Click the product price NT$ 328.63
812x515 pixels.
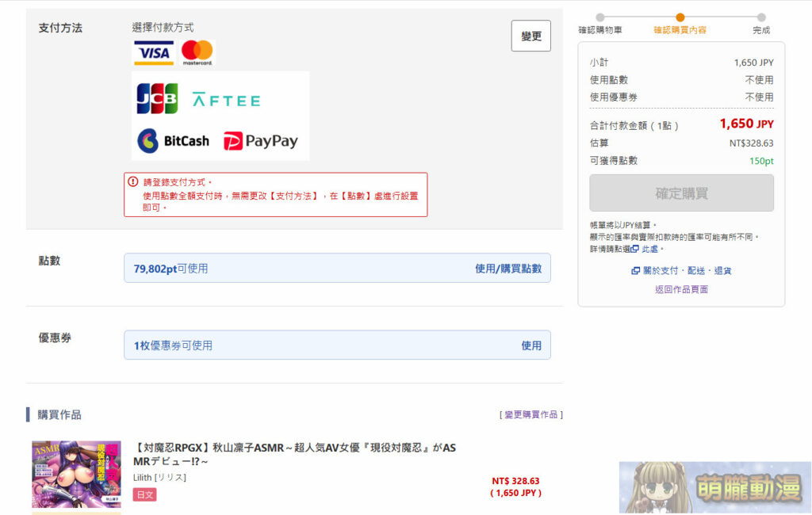[515, 481]
